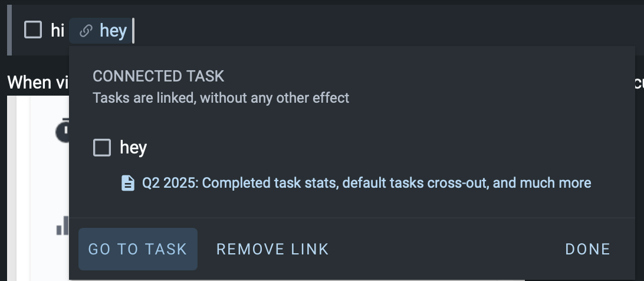
Task: Click the CONNECTED TASK heading
Action: [159, 76]
